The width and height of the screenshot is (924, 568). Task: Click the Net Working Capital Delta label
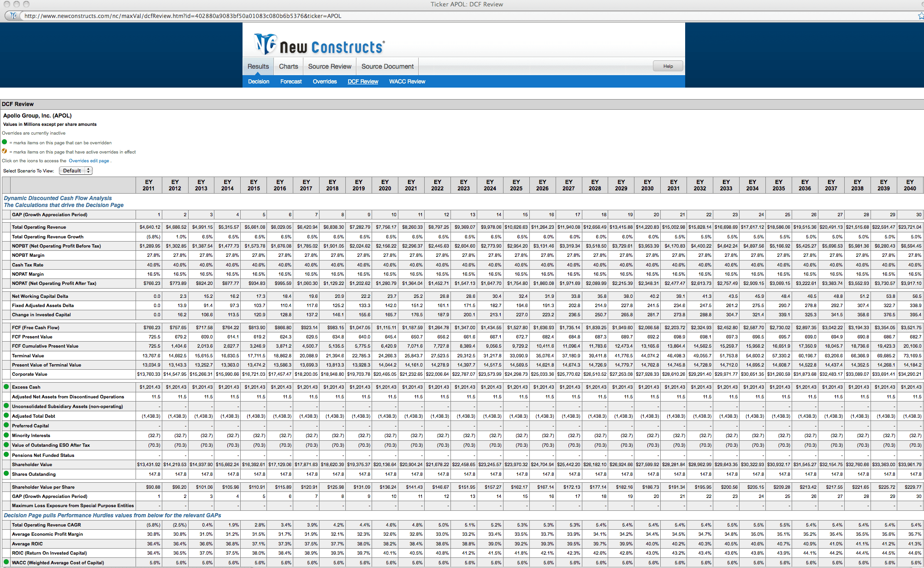coord(40,296)
